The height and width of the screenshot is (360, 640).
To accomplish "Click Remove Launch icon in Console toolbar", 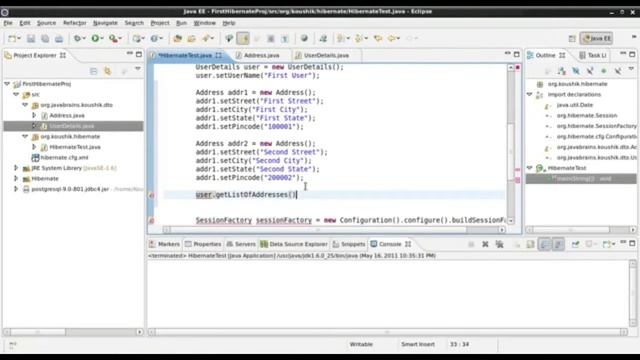I will [485, 244].
